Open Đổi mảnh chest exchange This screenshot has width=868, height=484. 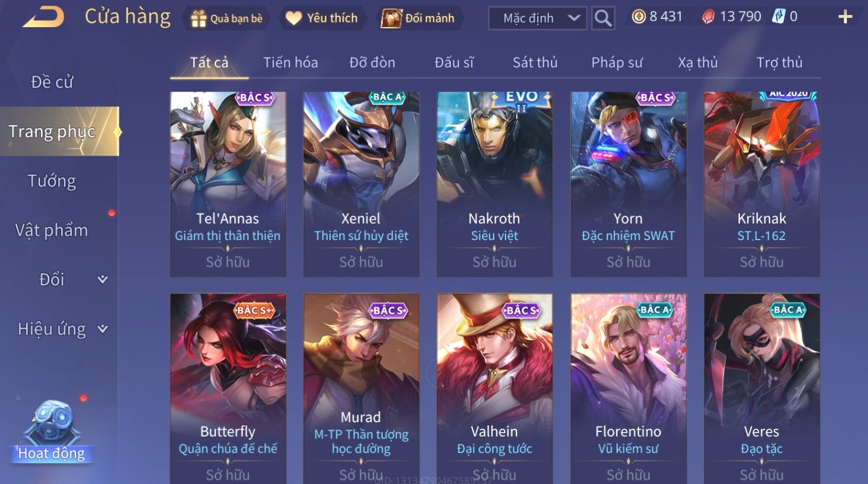[391, 18]
